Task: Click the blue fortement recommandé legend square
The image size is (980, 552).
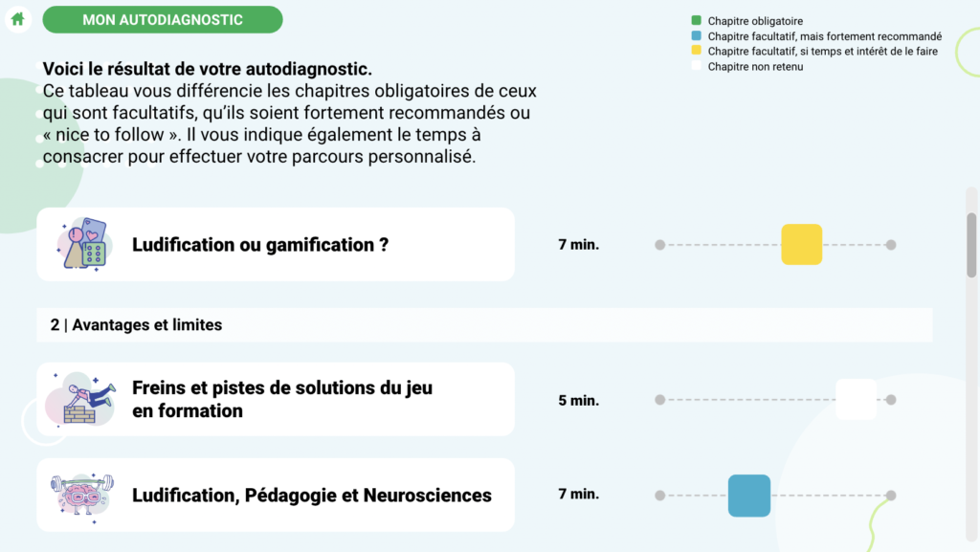Action: coord(697,35)
